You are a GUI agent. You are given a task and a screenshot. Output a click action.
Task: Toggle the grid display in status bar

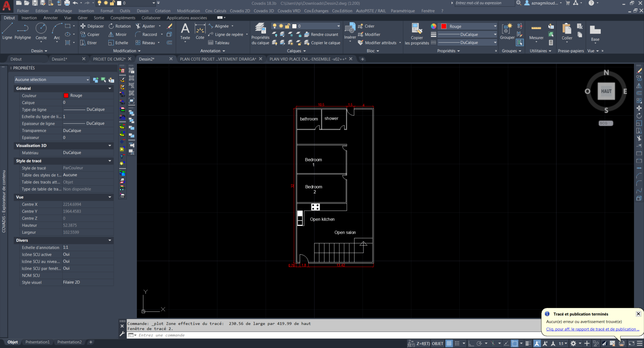(449, 343)
